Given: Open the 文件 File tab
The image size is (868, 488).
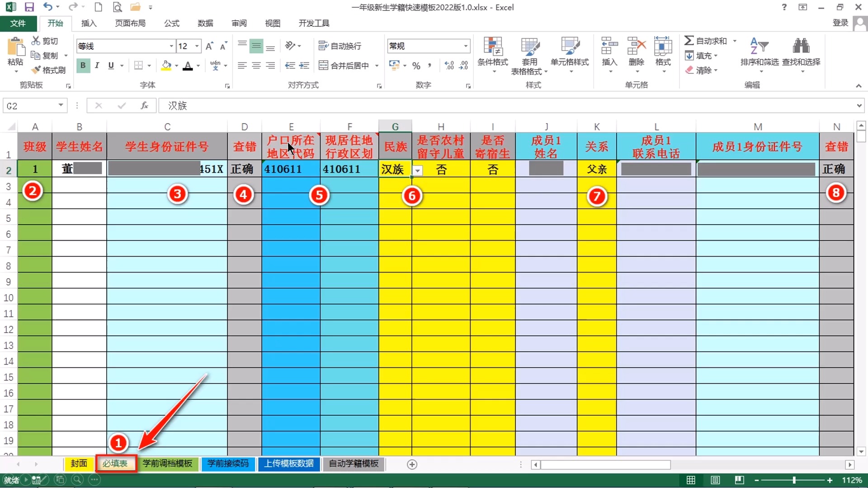Looking at the screenshot, I should (x=18, y=23).
